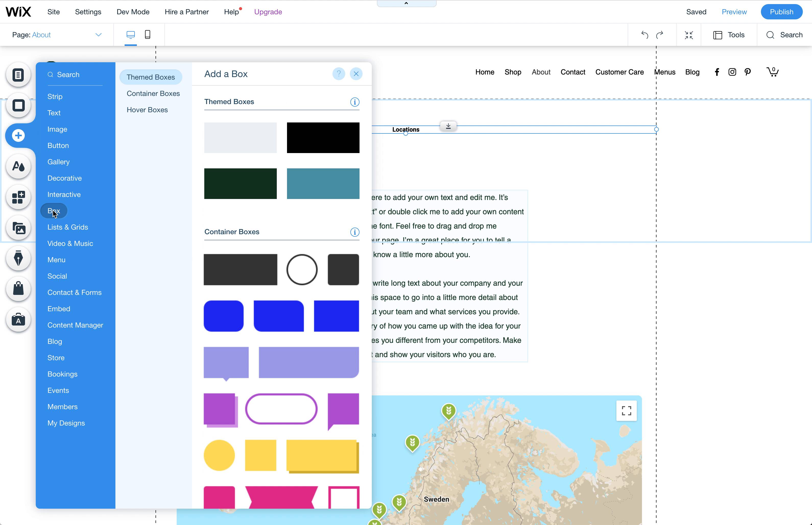This screenshot has width=812, height=525.
Task: Click the Add Apps icon in sidebar
Action: pos(18,197)
